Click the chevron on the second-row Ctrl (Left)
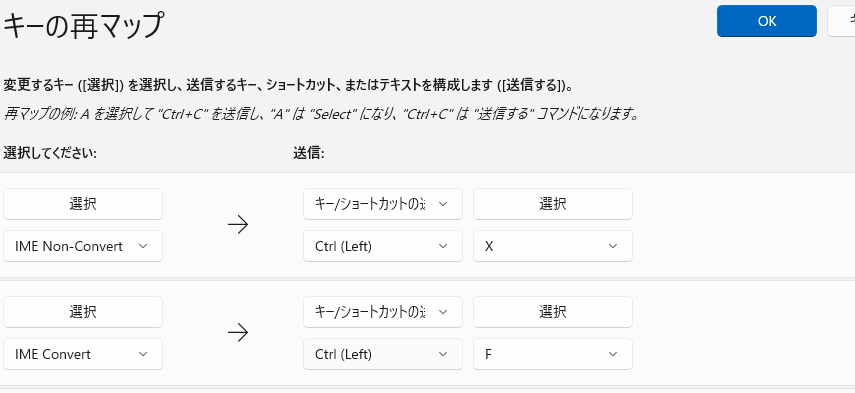 pos(443,354)
